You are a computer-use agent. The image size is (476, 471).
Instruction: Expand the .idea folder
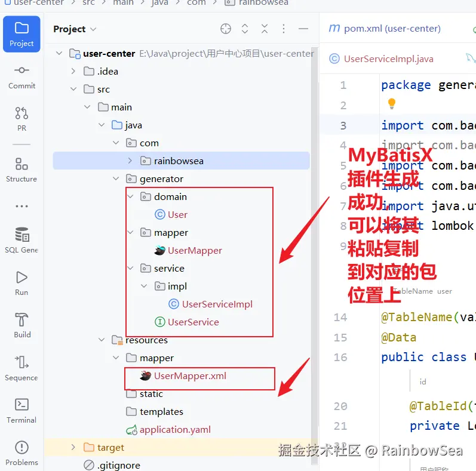click(73, 71)
